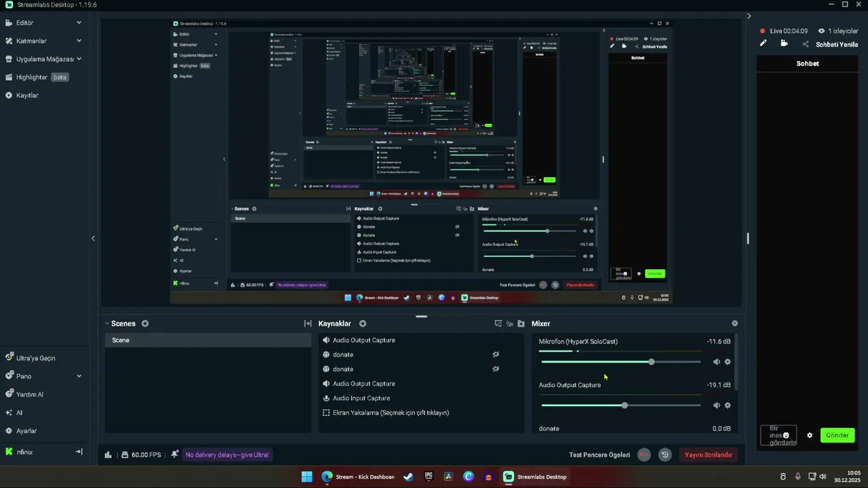This screenshot has height=488, width=868.
Task: Collapse chat panel with top arrow
Action: pyautogui.click(x=749, y=16)
